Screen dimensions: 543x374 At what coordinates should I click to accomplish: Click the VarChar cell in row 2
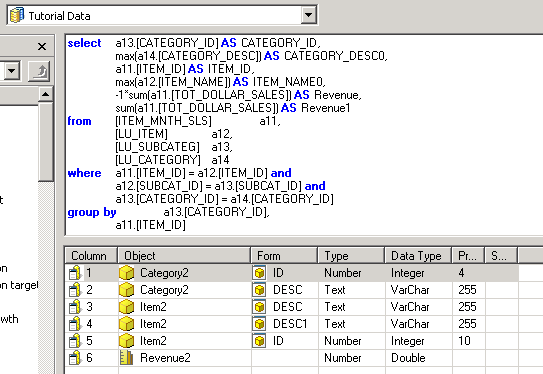click(x=410, y=290)
